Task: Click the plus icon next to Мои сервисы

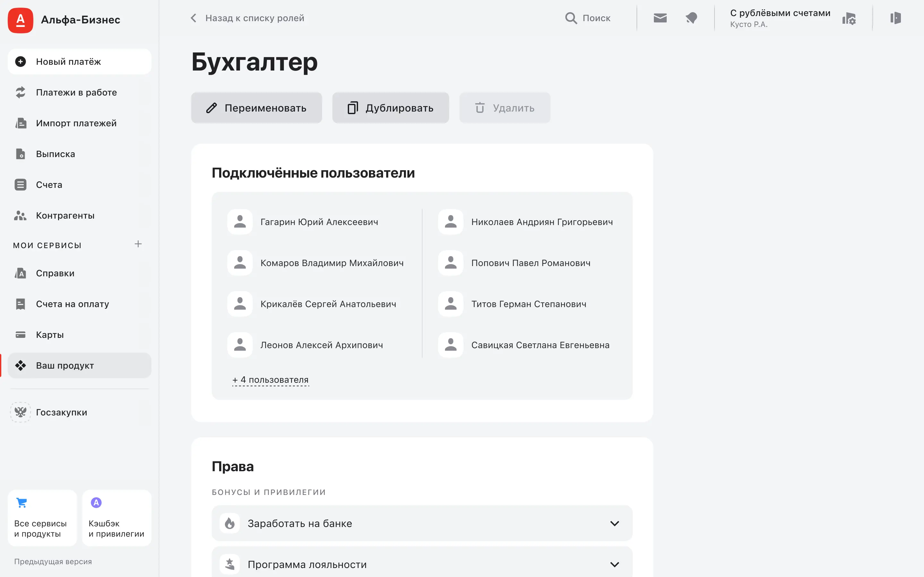Action: (138, 244)
